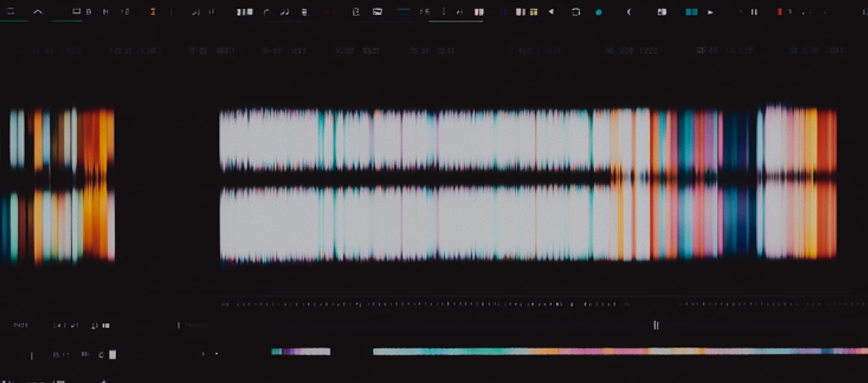Select the long white waveform clip
The image size is (868, 383).
click(528, 183)
